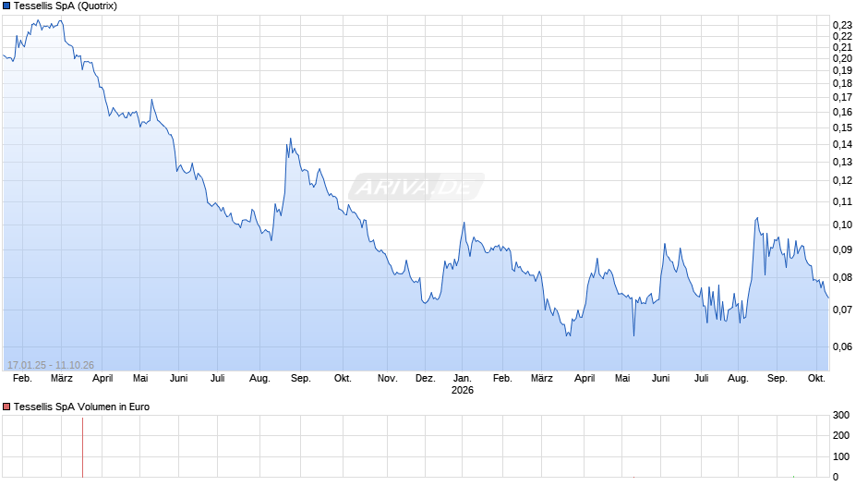Click the '0,13' price axis label

pos(842,163)
